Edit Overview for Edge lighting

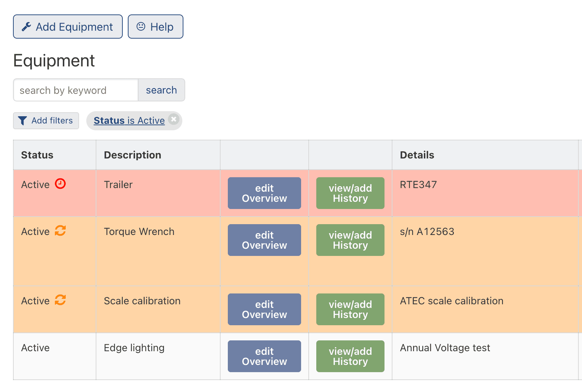pos(264,356)
